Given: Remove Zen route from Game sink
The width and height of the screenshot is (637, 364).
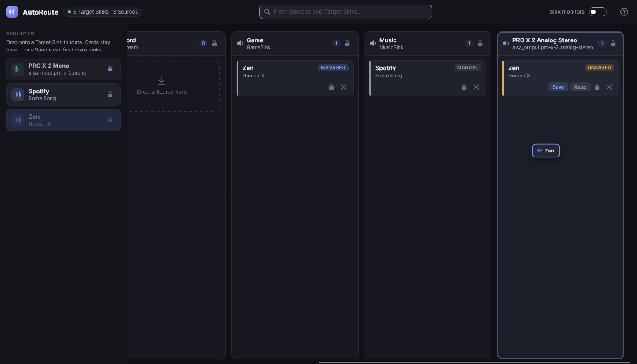Looking at the screenshot, I should [x=344, y=87].
